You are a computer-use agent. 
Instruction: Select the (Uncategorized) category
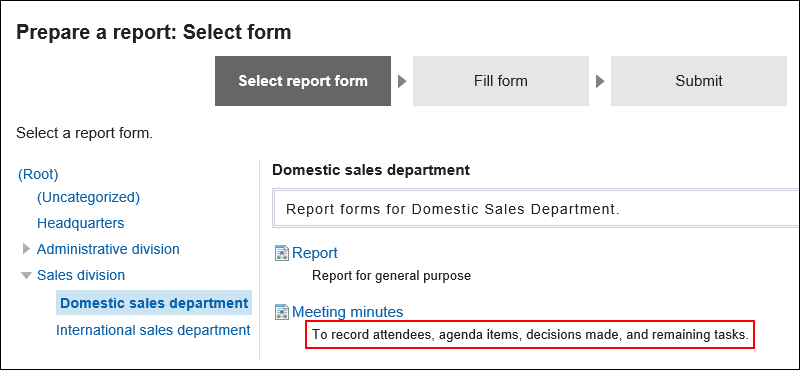click(88, 198)
